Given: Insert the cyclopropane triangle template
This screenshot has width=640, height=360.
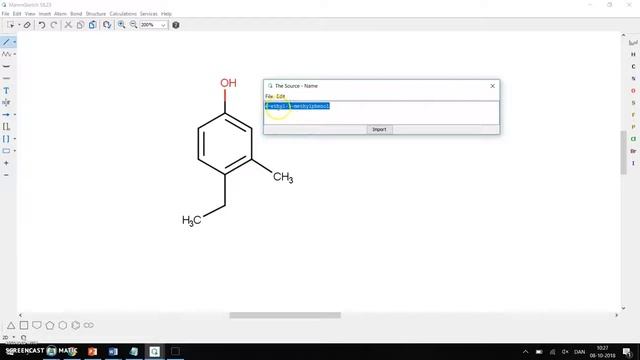Looking at the screenshot, I should coord(11,325).
